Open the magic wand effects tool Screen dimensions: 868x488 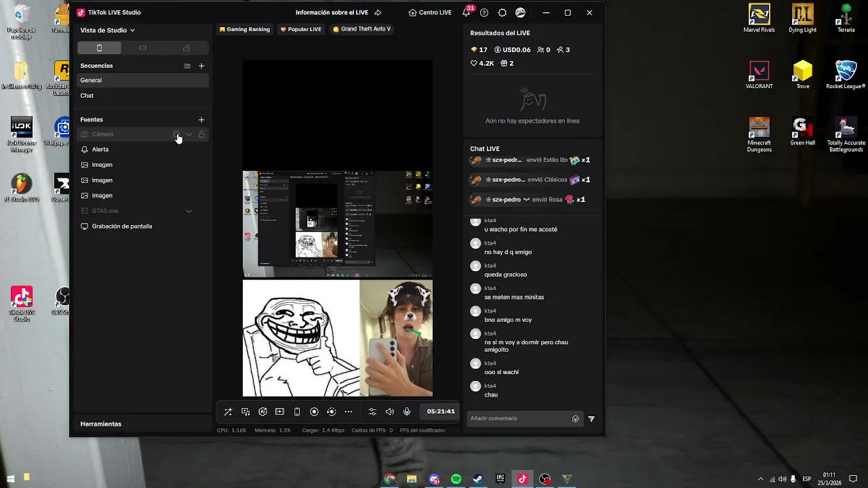tap(228, 411)
